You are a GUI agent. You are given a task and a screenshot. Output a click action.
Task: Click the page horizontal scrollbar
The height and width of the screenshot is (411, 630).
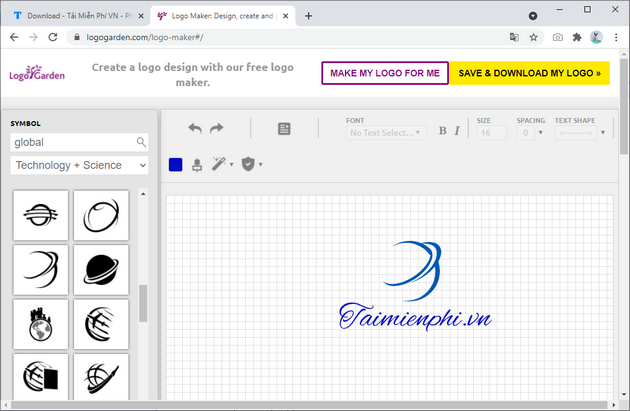pyautogui.click(x=309, y=404)
